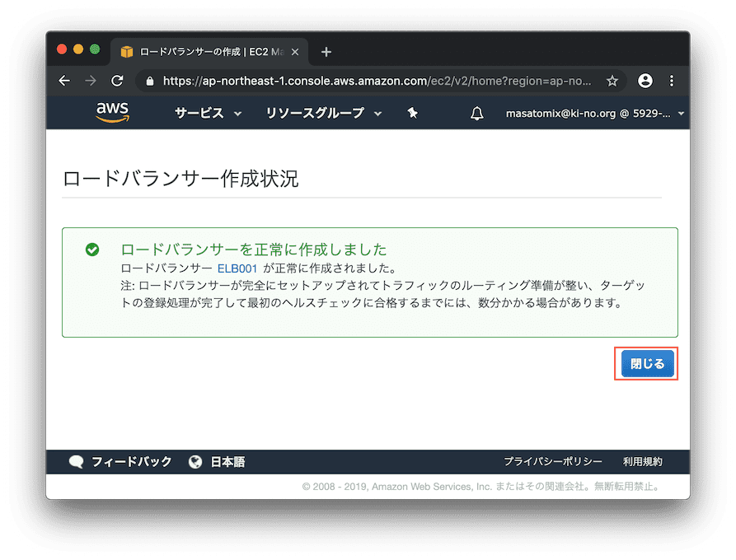Image resolution: width=736 pixels, height=560 pixels.
Task: Open the masatomix account dropdown
Action: click(x=595, y=114)
